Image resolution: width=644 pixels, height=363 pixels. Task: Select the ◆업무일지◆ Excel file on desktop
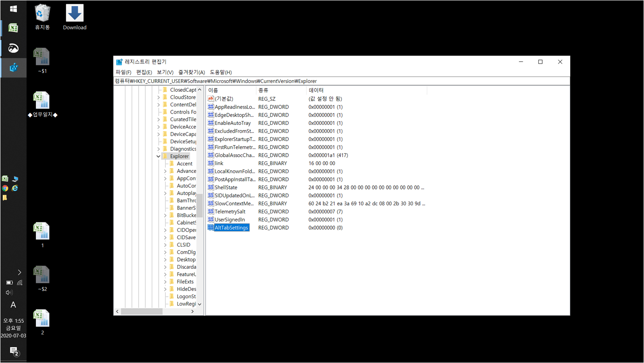point(42,105)
